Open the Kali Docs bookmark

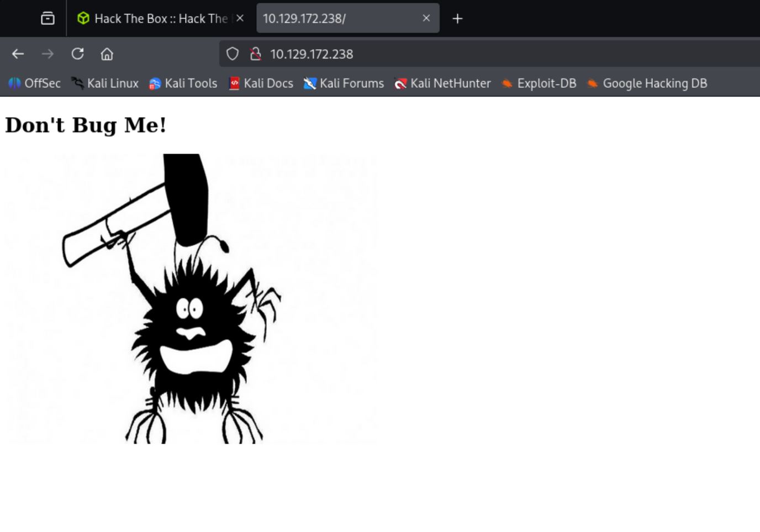click(261, 83)
